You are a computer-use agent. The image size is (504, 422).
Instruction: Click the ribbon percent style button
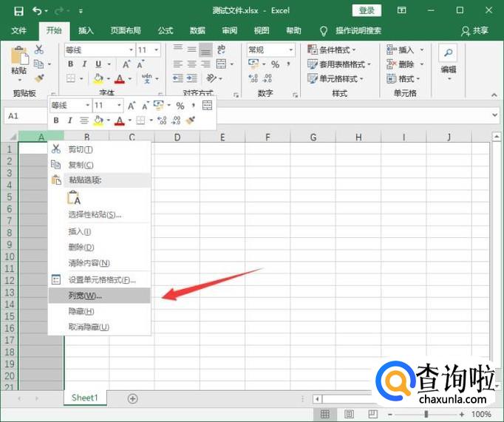[x=275, y=64]
